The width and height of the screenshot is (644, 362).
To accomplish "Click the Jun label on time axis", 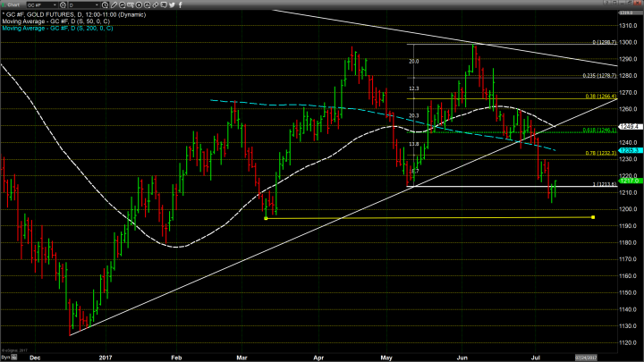I will pyautogui.click(x=462, y=358).
